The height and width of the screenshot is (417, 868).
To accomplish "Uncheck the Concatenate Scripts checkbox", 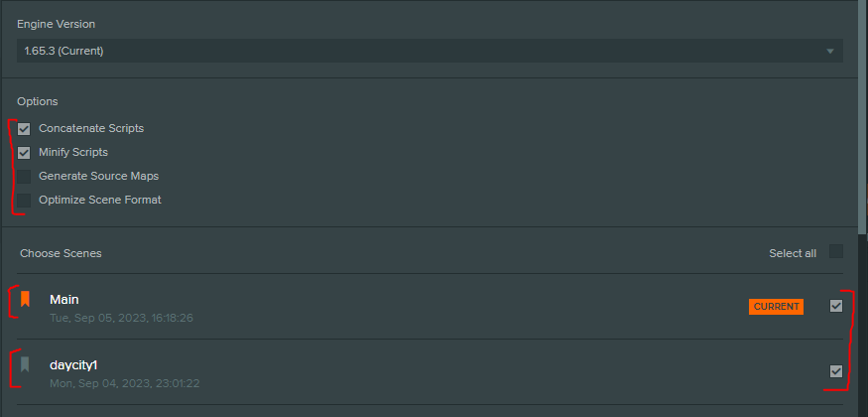I will click(x=24, y=129).
